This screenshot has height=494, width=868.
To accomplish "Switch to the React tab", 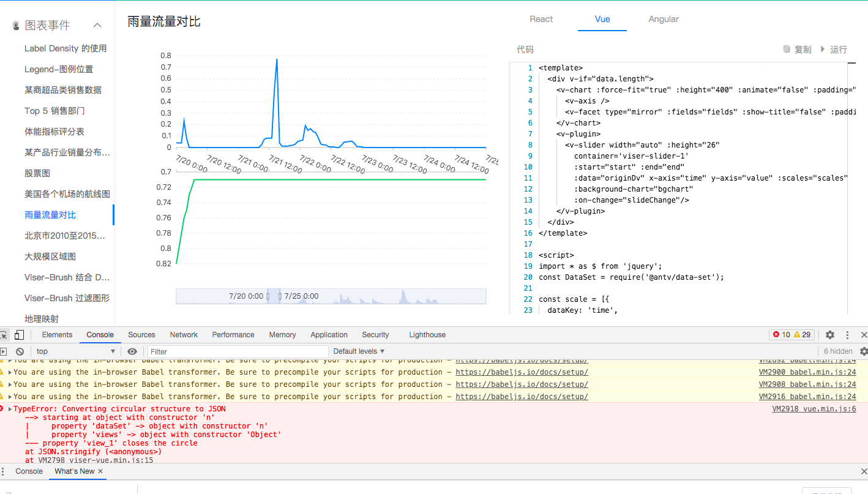I will pyautogui.click(x=541, y=19).
